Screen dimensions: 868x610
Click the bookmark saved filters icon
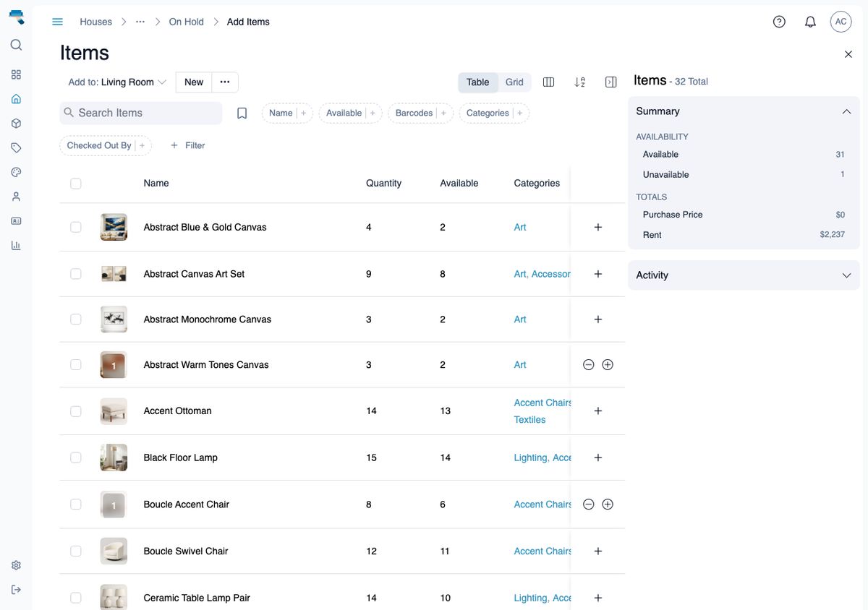pos(242,113)
